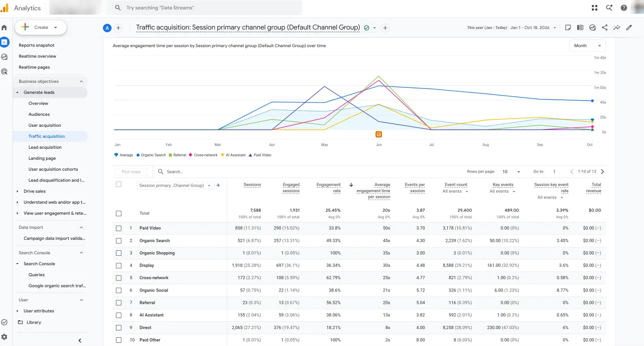The height and width of the screenshot is (346, 644).
Task: Open Session primary Channel Group dimension dropdown
Action: [176, 185]
